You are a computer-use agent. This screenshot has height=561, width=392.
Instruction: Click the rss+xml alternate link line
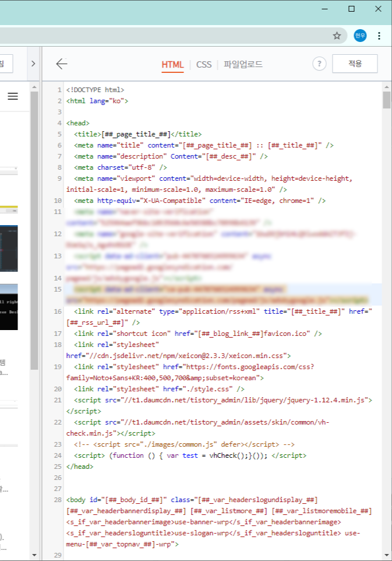219,317
